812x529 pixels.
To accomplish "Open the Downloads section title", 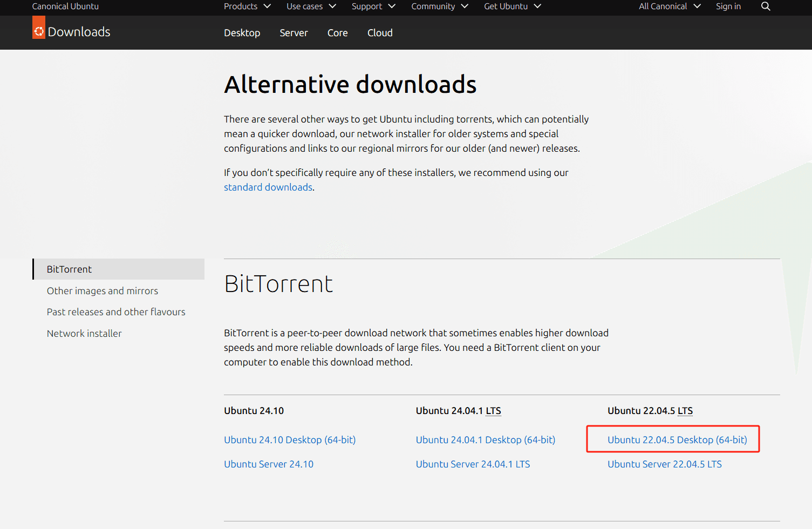I will (79, 32).
